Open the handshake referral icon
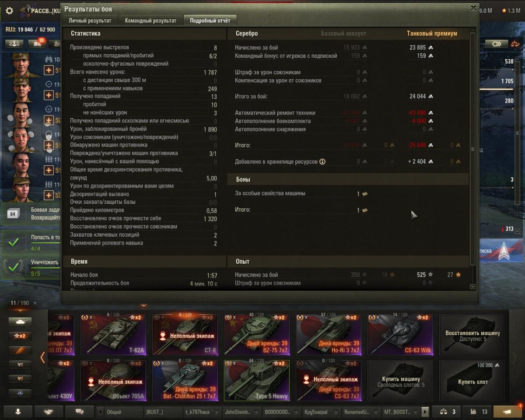 pos(49,412)
